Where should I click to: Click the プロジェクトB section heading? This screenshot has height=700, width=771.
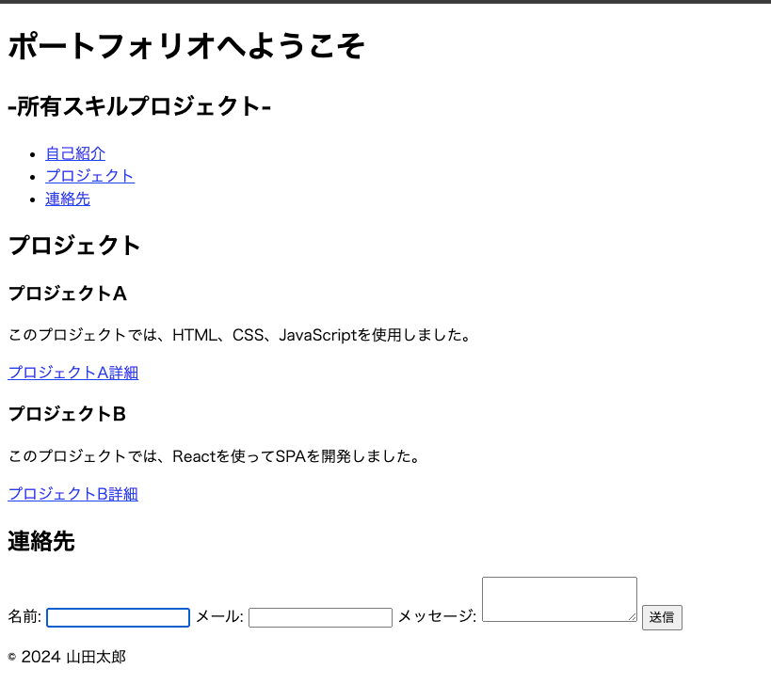pos(67,415)
